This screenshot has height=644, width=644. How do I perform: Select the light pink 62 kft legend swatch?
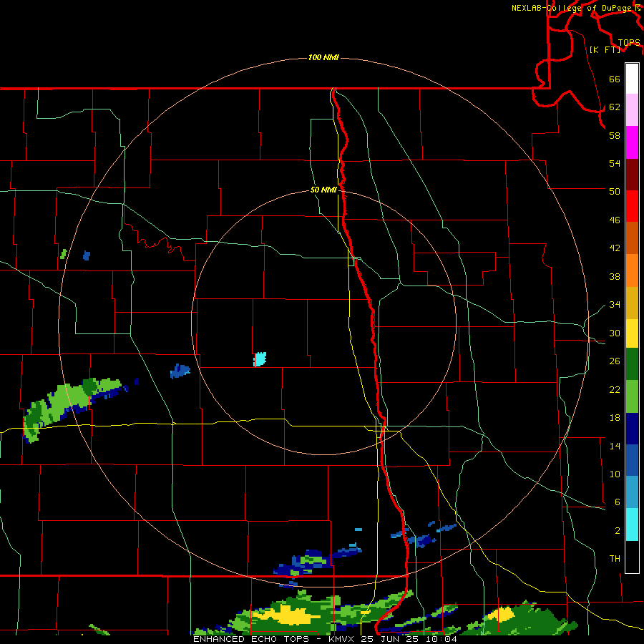click(x=632, y=110)
